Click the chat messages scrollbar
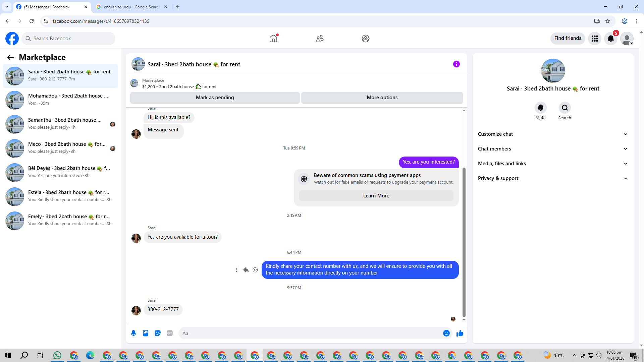Viewport: 644px width, 362px height. [464, 241]
